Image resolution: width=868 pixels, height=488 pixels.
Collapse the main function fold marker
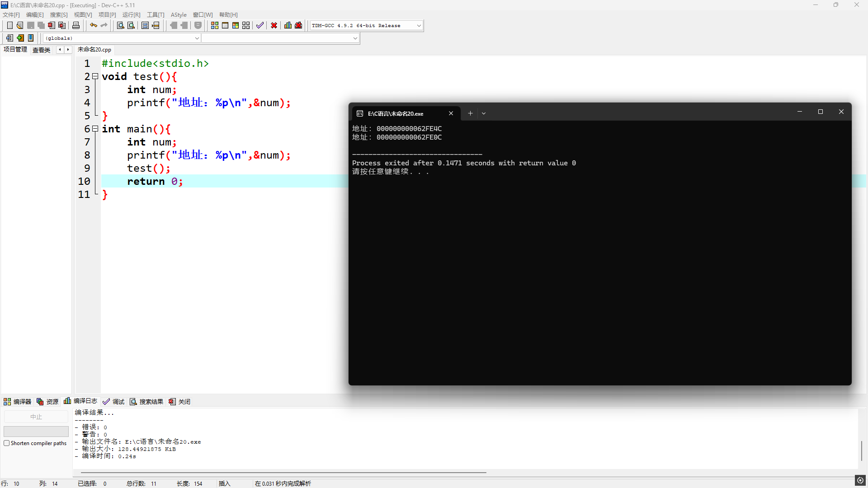(x=95, y=129)
